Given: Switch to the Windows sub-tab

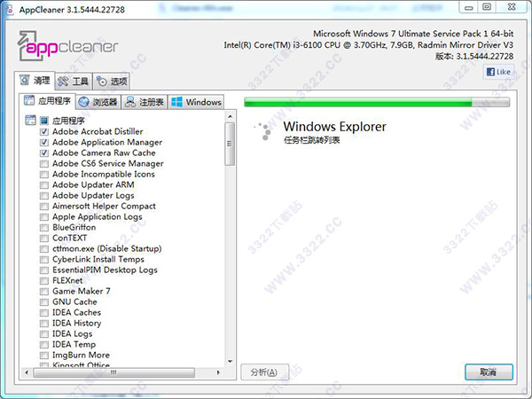Looking at the screenshot, I should (196, 102).
